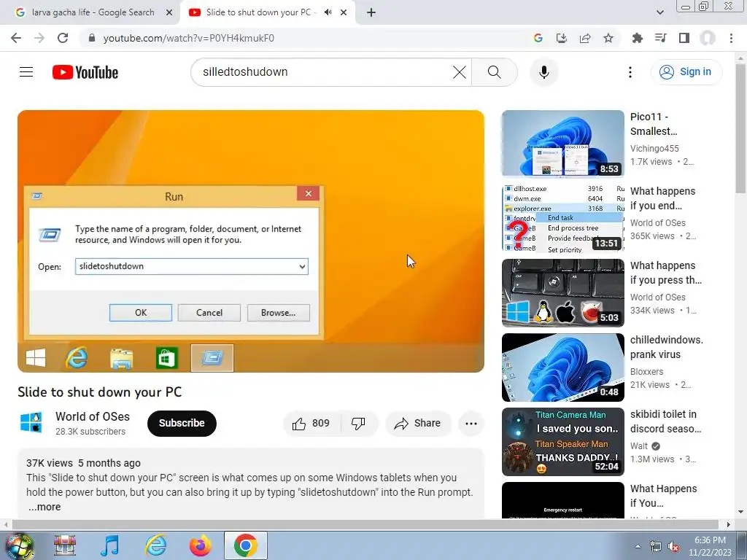Open YouTube hamburger guide menu

pos(26,72)
